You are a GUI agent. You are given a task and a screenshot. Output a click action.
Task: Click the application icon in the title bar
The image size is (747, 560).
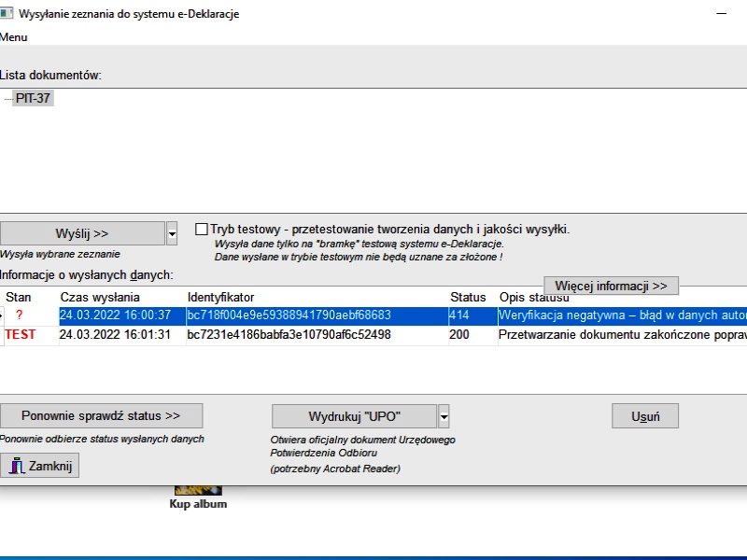[7, 14]
